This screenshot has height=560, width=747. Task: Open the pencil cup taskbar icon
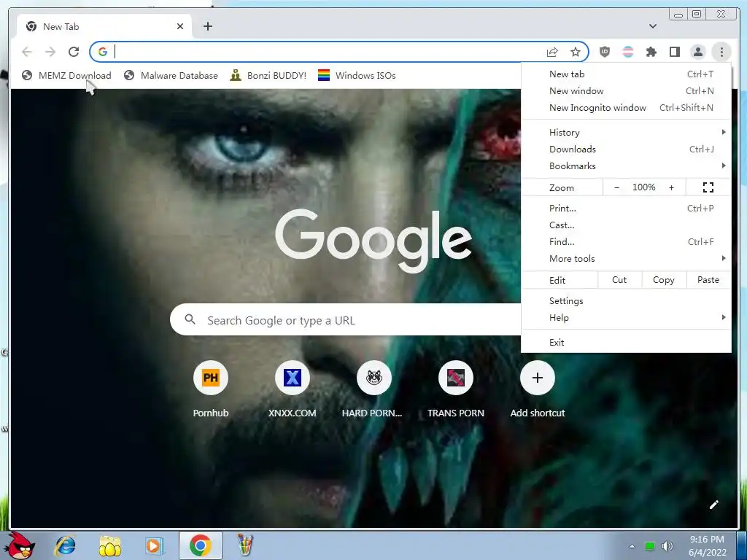245,545
